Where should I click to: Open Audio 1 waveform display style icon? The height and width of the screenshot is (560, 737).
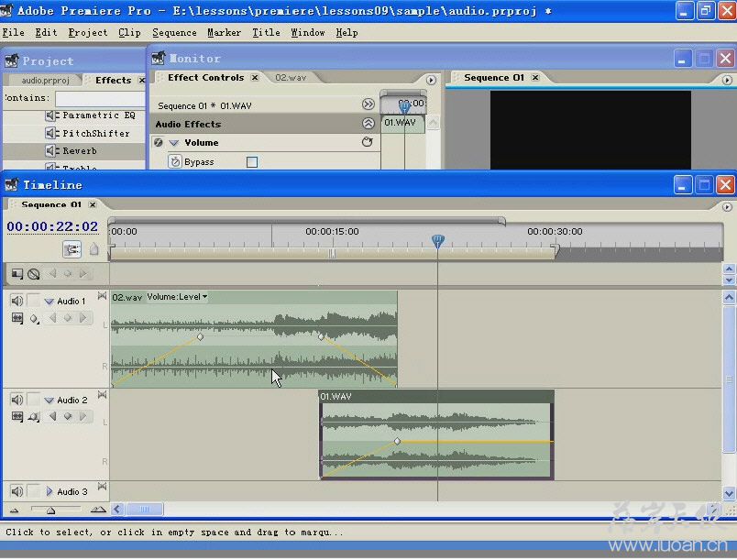tap(17, 318)
